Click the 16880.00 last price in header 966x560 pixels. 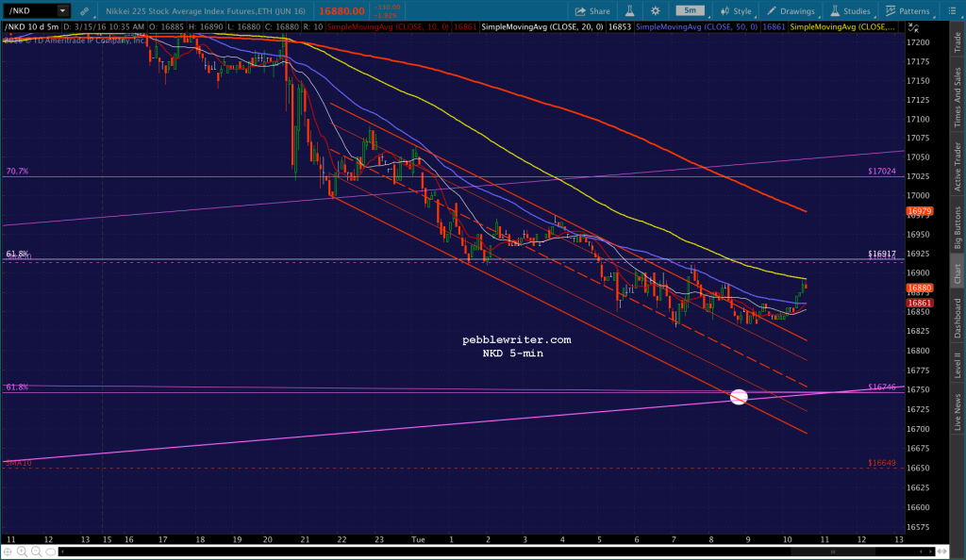(x=341, y=11)
